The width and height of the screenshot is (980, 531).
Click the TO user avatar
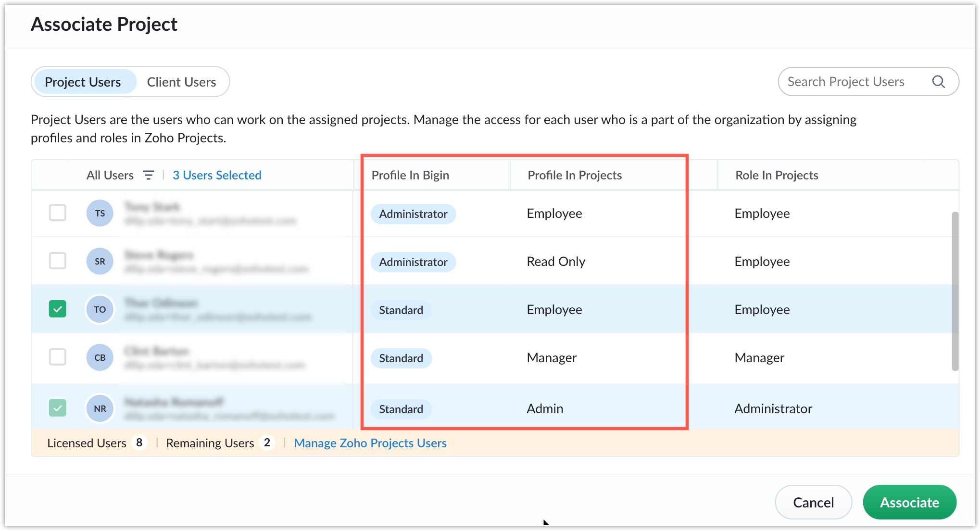coord(100,309)
